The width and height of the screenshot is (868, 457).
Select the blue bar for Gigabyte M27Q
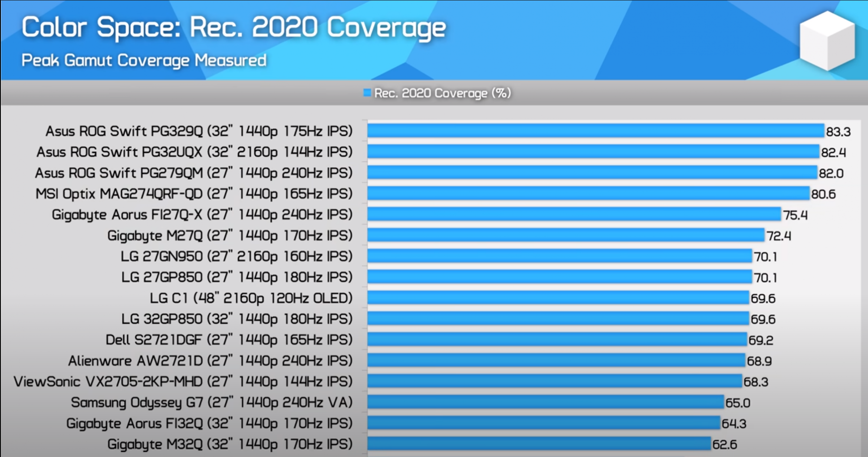[x=566, y=235]
